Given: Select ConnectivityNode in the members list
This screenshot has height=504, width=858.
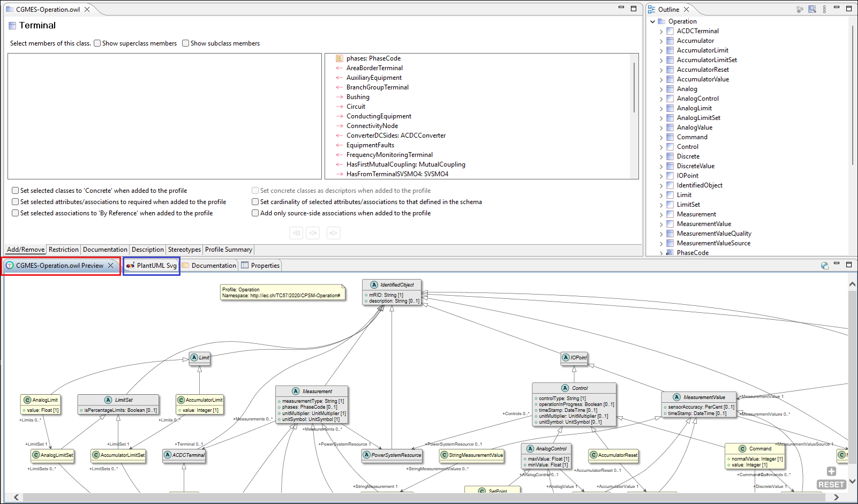Looking at the screenshot, I should pyautogui.click(x=372, y=126).
